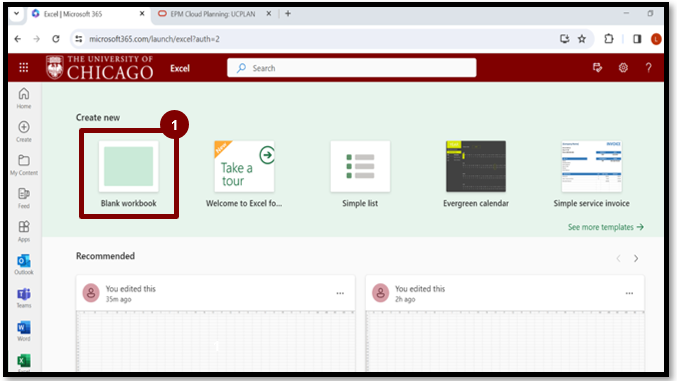
Task: Open the Feed sidebar item
Action: click(24, 198)
